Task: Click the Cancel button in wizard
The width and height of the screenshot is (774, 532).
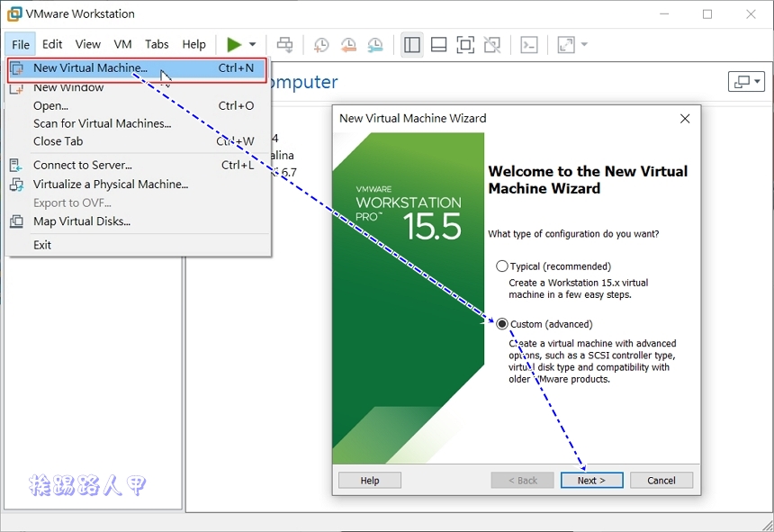Action: [x=661, y=480]
